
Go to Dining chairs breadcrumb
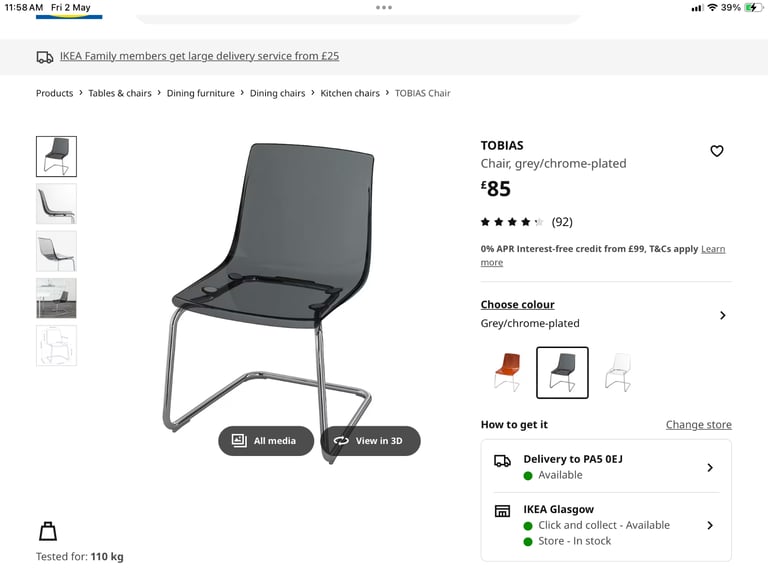pyautogui.click(x=277, y=93)
